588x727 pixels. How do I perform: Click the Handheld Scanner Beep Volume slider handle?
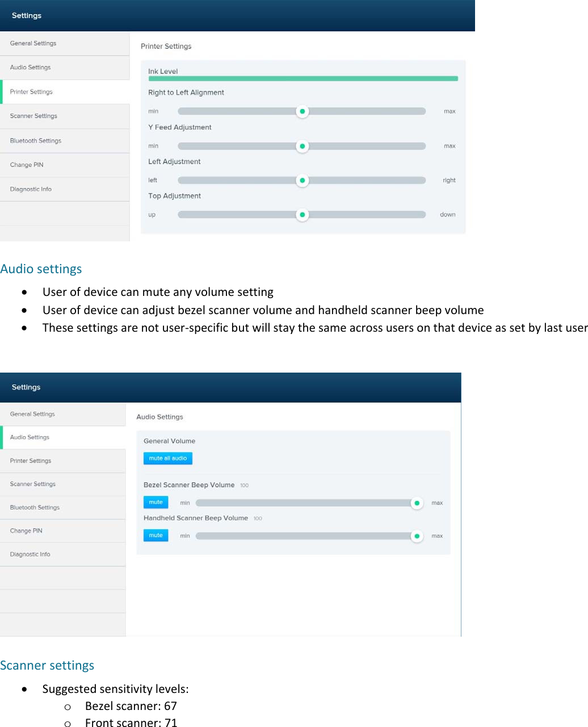pyautogui.click(x=417, y=536)
